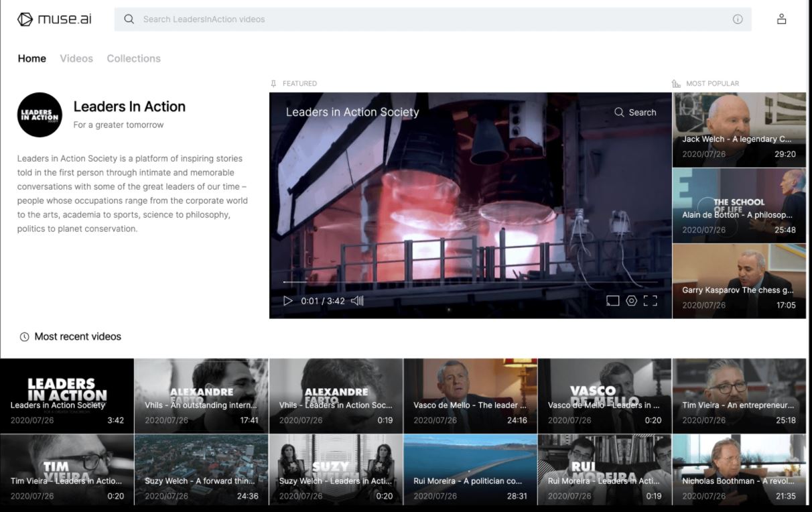Open Vhils - An outstanding intern... video
This screenshot has height=512, width=812.
202,395
